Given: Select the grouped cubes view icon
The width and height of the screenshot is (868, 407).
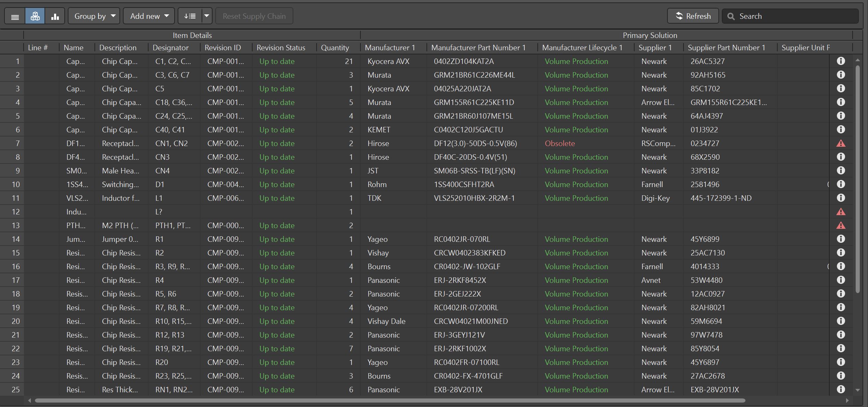Looking at the screenshot, I should point(35,16).
